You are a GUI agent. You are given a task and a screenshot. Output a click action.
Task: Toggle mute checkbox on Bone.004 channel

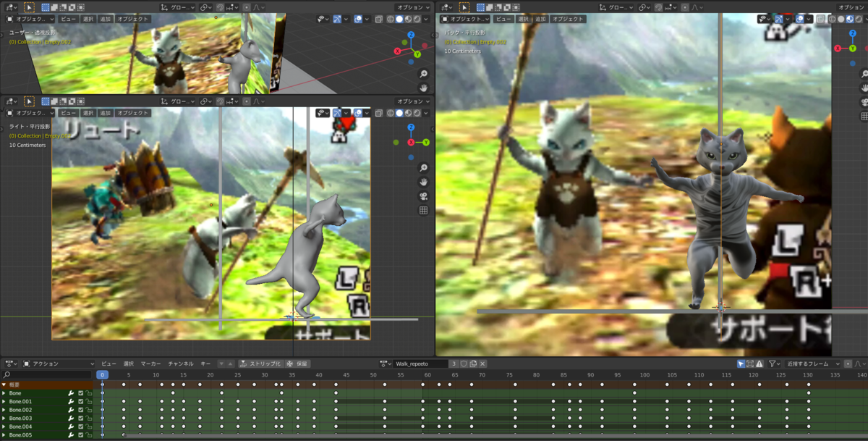(x=80, y=427)
